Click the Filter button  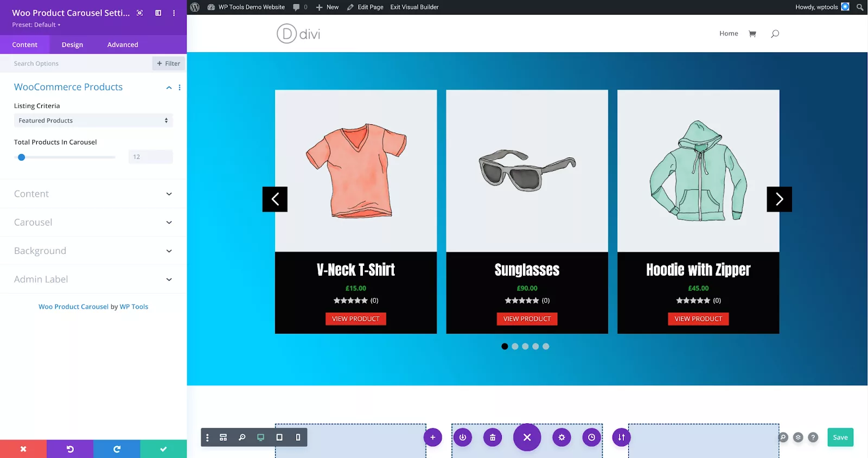coord(169,63)
